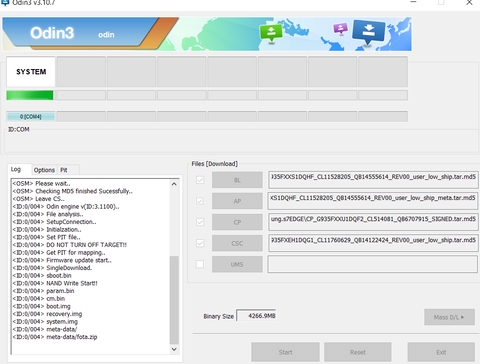Click the Binary Size value field
The height and width of the screenshot is (364, 480).
pyautogui.click(x=256, y=315)
